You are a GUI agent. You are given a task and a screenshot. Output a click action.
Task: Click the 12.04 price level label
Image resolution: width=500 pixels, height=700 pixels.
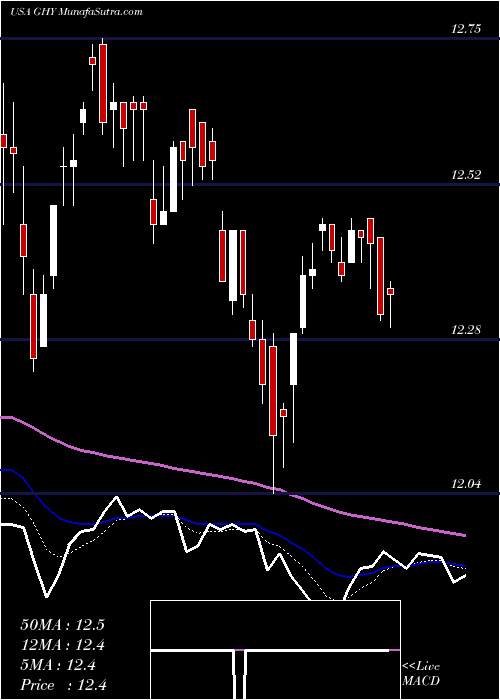466,484
